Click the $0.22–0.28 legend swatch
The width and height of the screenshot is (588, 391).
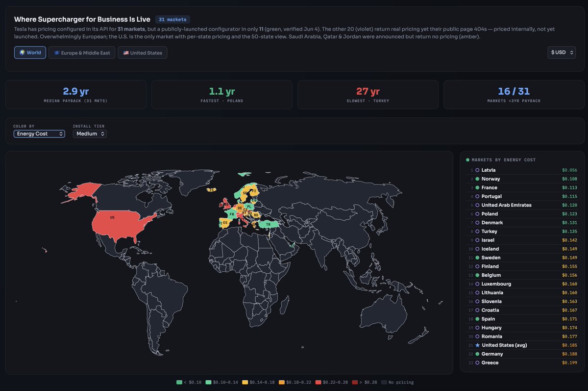(x=318, y=382)
